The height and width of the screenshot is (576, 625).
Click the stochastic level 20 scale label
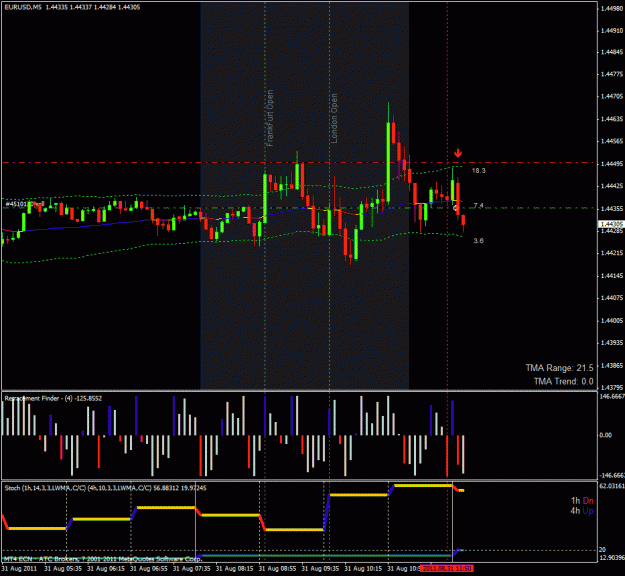(x=602, y=550)
